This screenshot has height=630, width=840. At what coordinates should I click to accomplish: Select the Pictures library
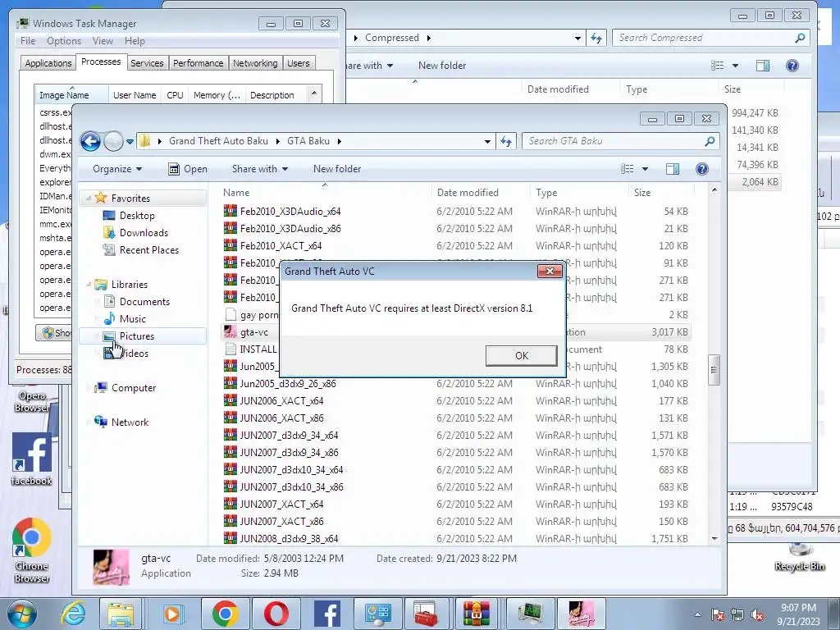pyautogui.click(x=137, y=336)
